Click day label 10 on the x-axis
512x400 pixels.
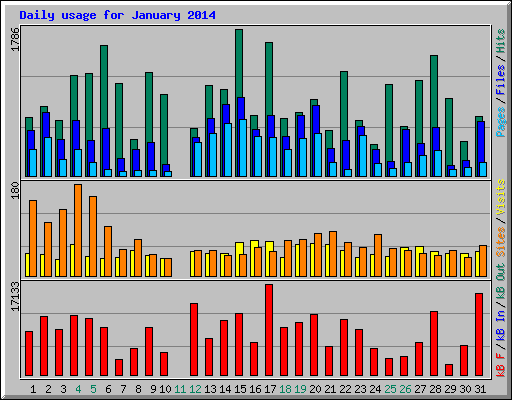tap(165, 389)
